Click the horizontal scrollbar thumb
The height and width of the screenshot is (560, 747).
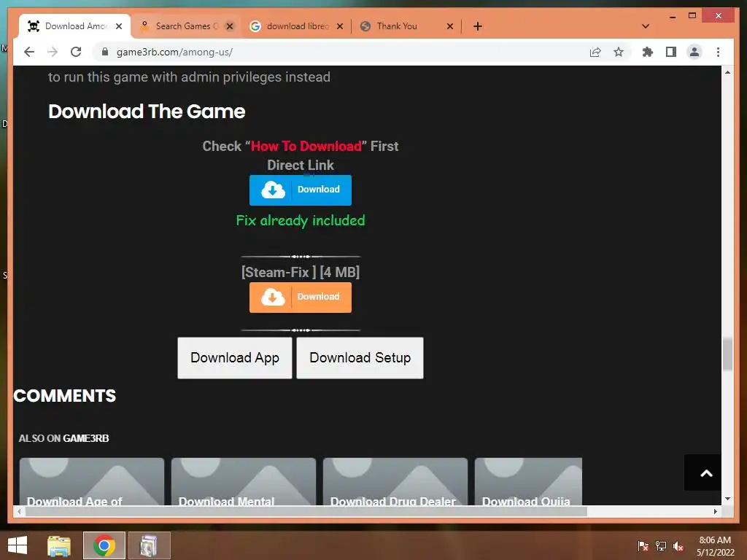(306, 511)
